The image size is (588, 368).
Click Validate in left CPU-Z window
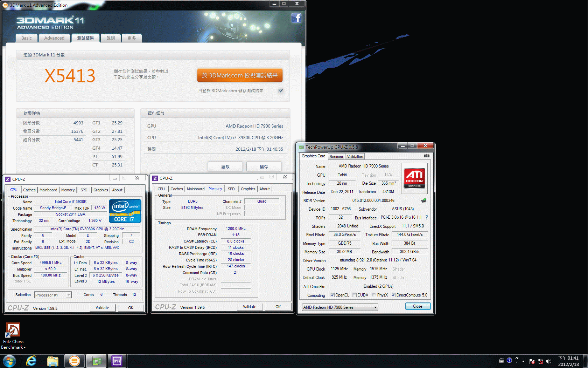coord(102,308)
